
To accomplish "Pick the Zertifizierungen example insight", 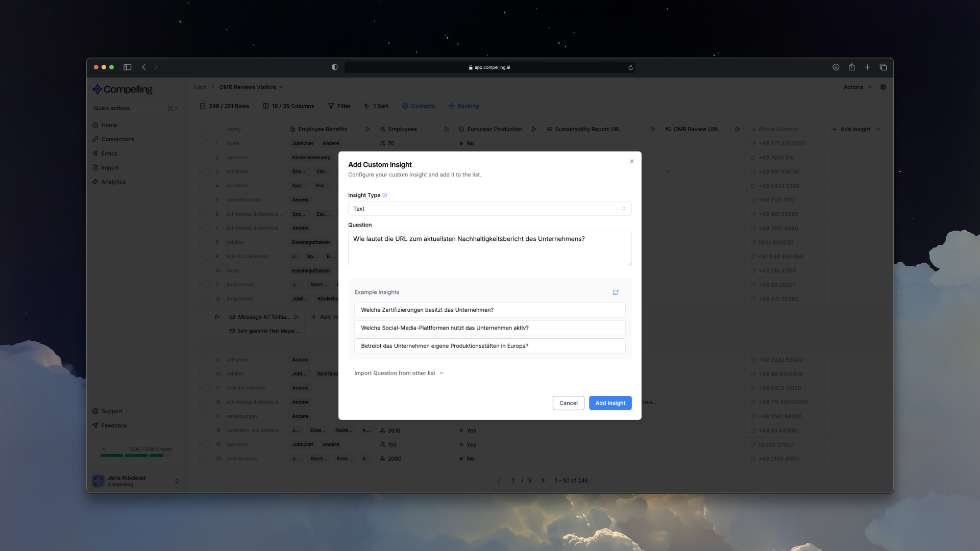I will (x=489, y=310).
